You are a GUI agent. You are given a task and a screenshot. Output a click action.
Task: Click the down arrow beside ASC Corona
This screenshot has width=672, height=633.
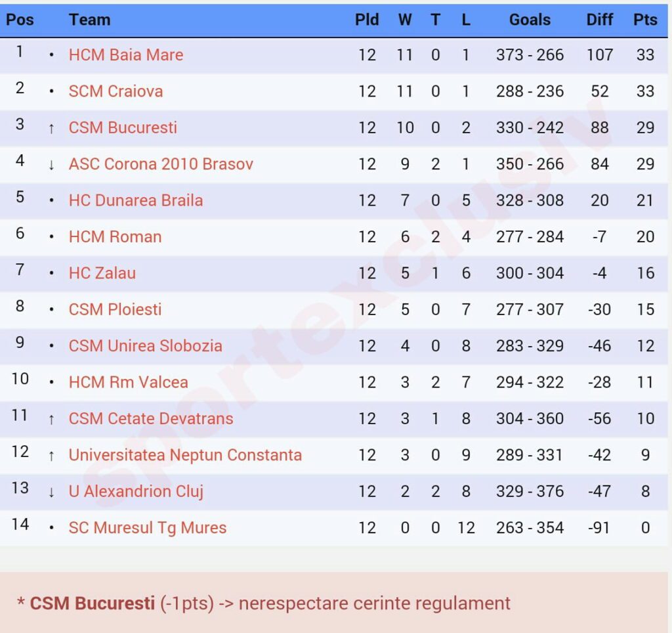pyautogui.click(x=52, y=165)
